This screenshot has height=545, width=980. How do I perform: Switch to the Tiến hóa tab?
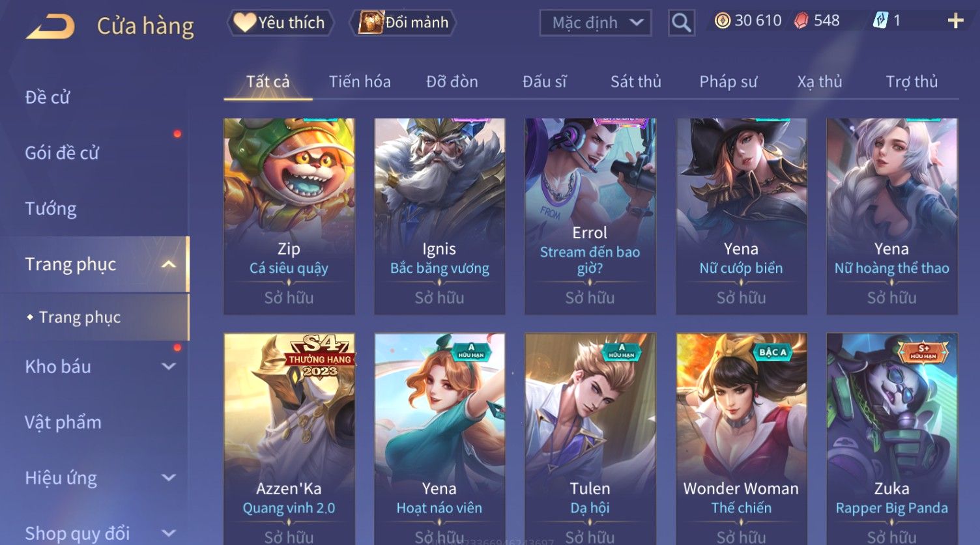[360, 81]
